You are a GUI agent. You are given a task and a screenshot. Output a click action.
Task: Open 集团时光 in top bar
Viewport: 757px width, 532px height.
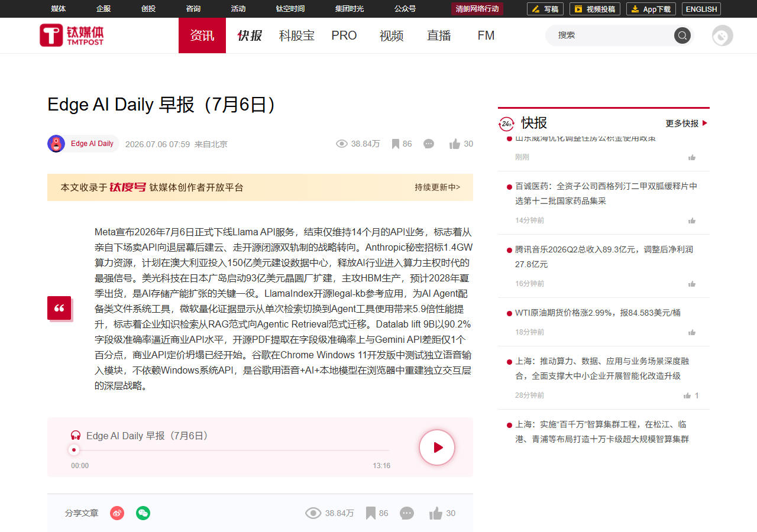coord(350,9)
